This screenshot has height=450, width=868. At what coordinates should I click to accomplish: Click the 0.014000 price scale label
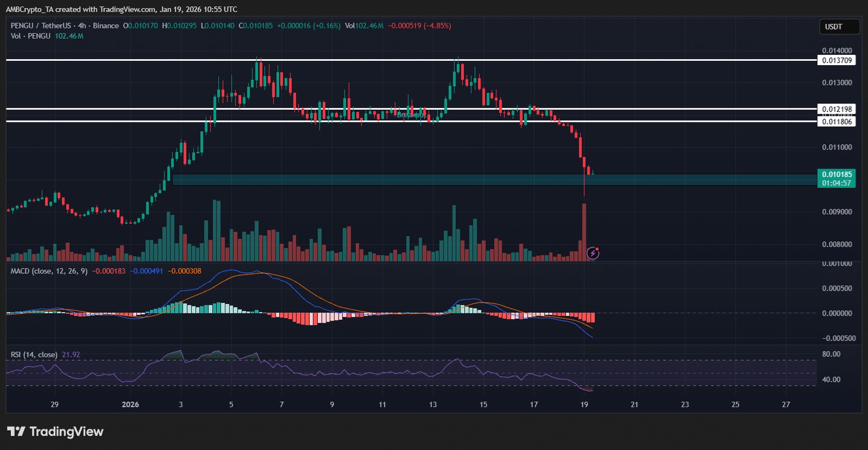[x=837, y=51]
